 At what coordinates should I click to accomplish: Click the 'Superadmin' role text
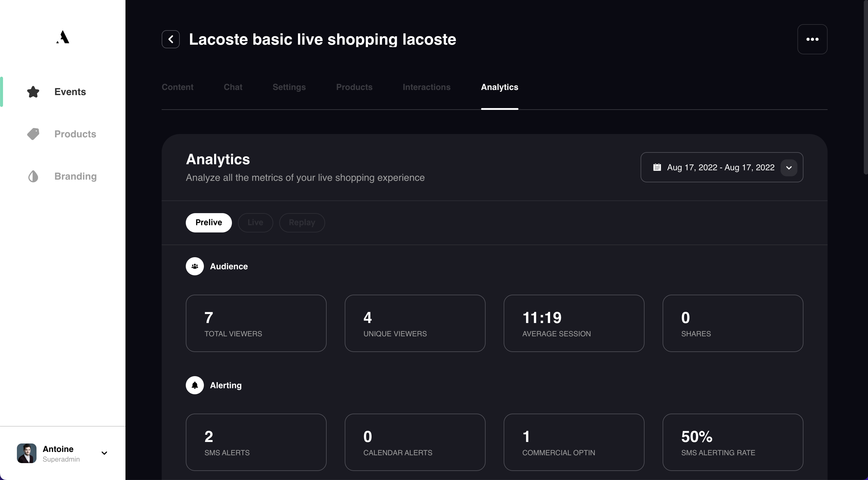click(61, 459)
